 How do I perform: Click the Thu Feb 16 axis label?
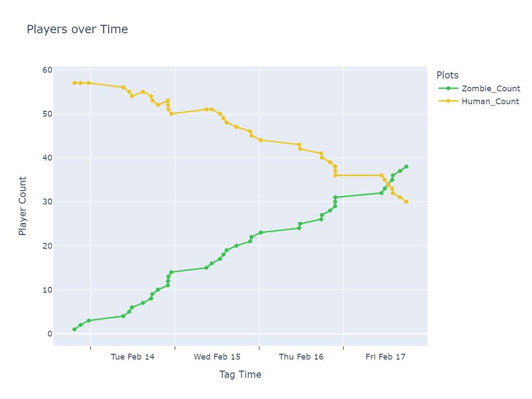click(301, 357)
